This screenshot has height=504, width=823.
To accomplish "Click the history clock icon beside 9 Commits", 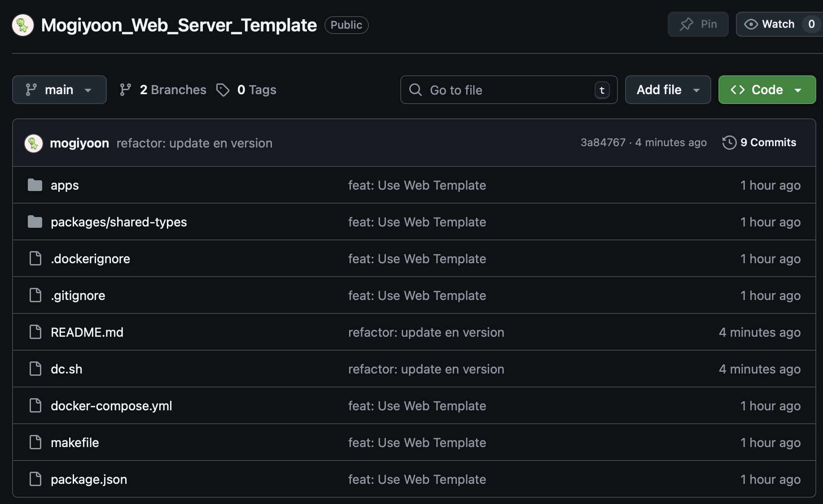I will click(729, 143).
